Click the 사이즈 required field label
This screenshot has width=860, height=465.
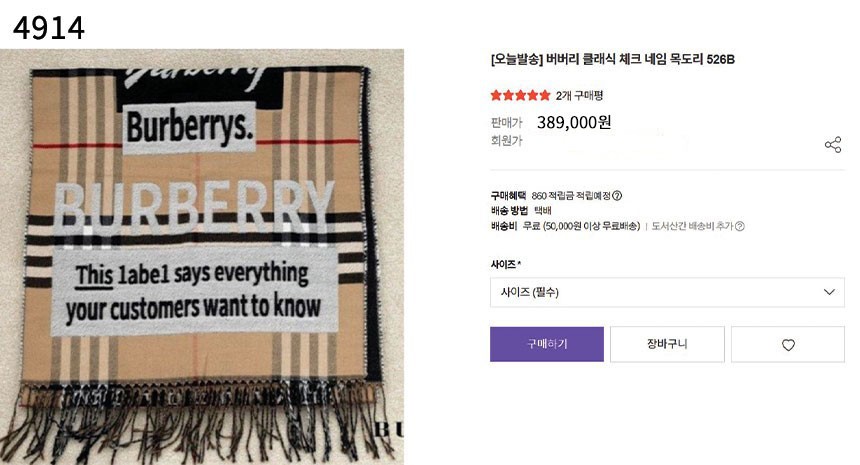(x=505, y=264)
